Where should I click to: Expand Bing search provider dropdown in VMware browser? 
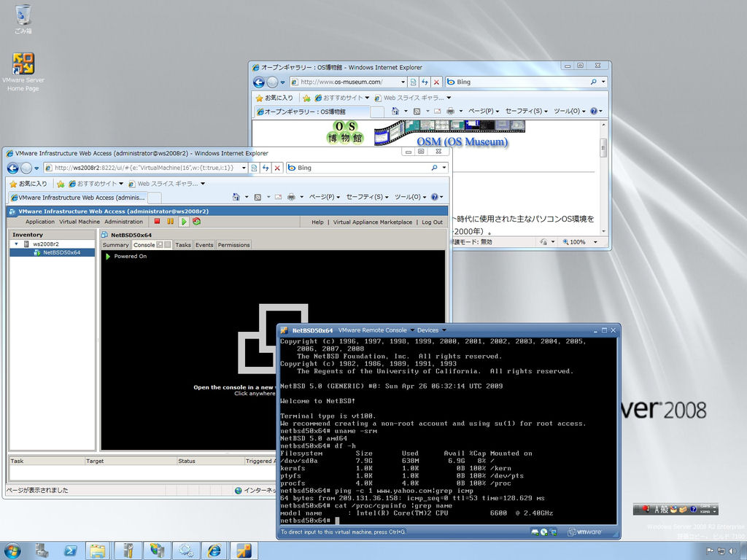pyautogui.click(x=444, y=168)
